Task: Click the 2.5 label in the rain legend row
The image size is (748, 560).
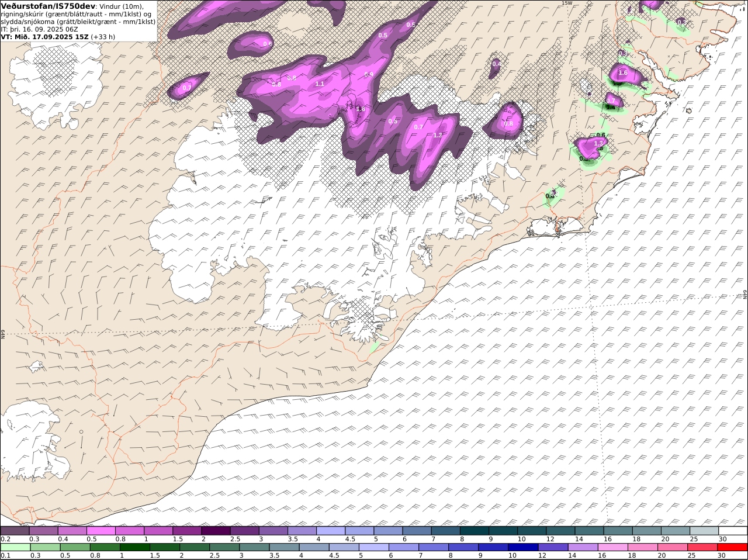Action: 214,555
